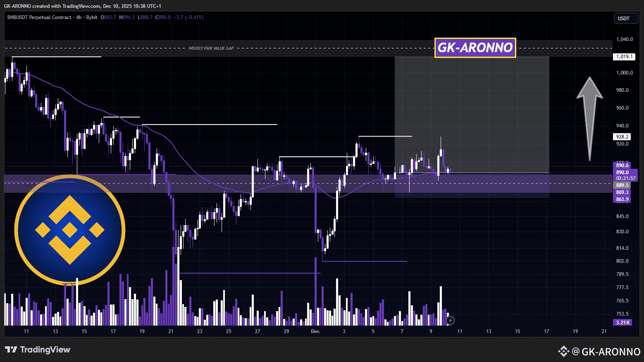Image resolution: width=644 pixels, height=362 pixels.
Task: Click the 25 date label on time axis
Action: pos(229,331)
